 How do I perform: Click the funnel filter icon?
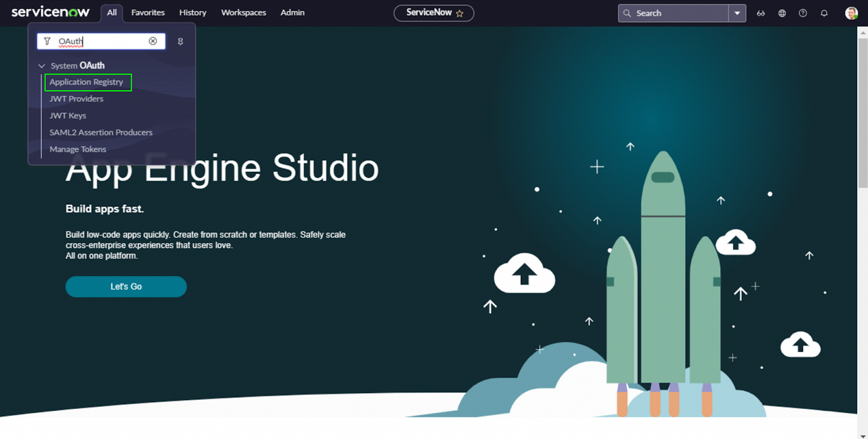coord(47,41)
